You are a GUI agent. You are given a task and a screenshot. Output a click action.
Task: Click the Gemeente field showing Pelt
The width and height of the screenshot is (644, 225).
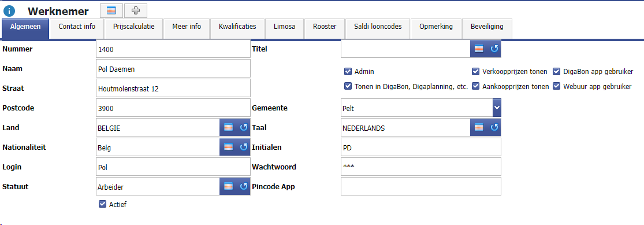(x=417, y=108)
